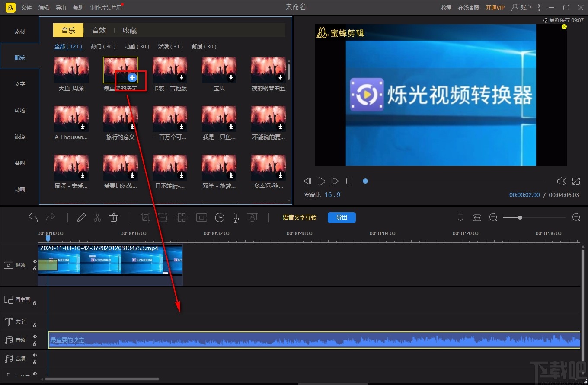
Task: Open the 文件 menu
Action: pos(26,8)
